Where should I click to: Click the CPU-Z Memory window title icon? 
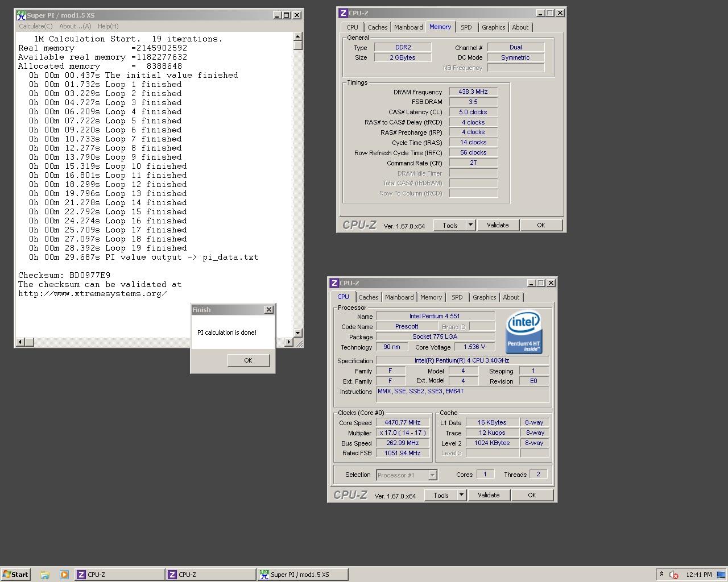click(x=343, y=13)
